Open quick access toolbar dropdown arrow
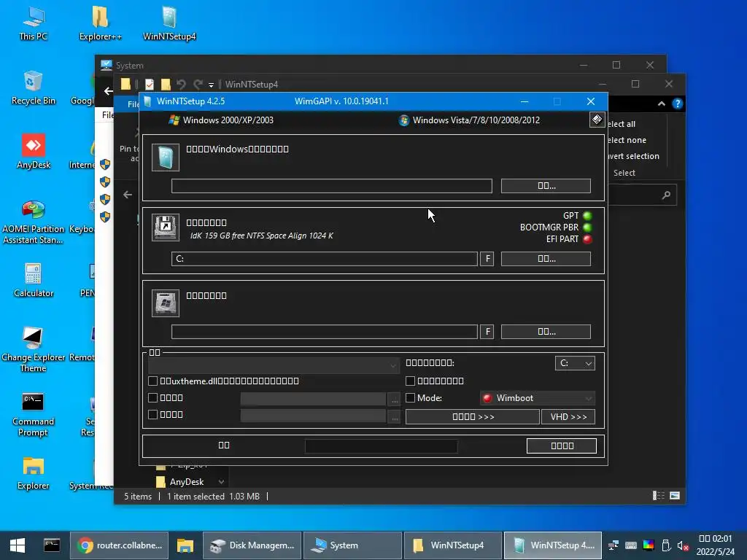The height and width of the screenshot is (560, 747). click(x=211, y=85)
